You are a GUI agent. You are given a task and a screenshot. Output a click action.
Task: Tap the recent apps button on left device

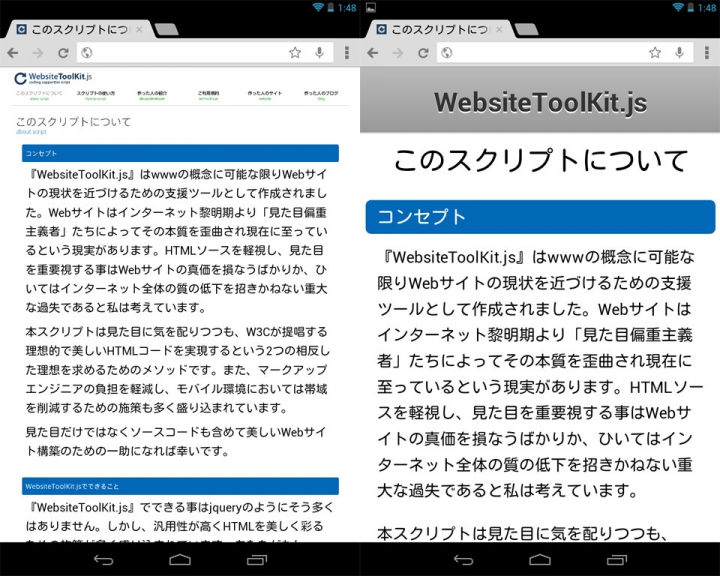(256, 559)
